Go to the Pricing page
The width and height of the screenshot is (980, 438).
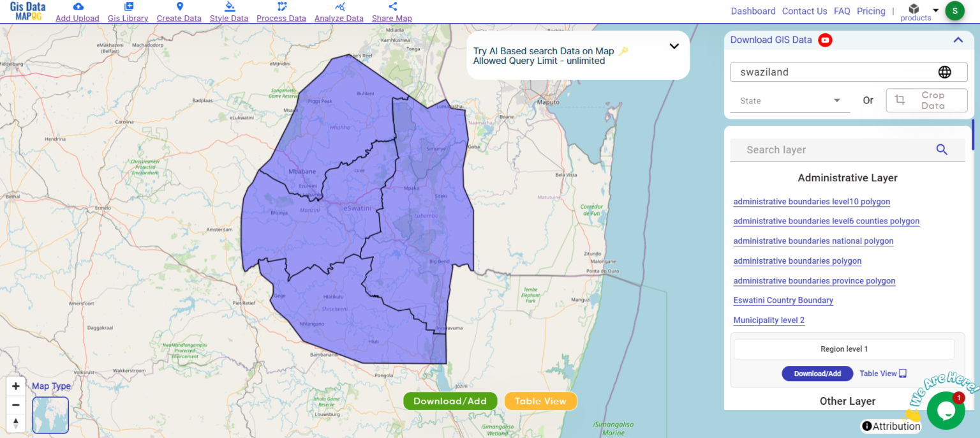point(871,11)
